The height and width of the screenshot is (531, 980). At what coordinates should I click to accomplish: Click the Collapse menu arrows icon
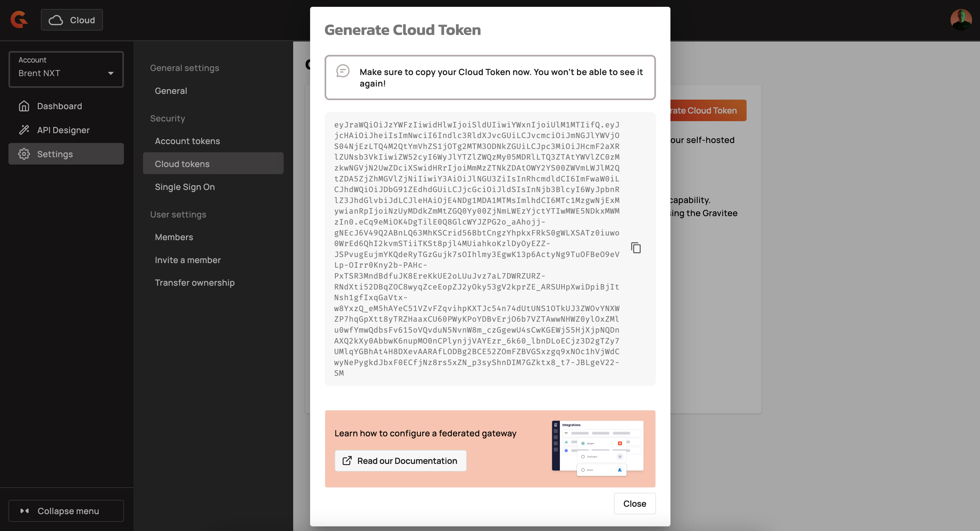pos(25,511)
